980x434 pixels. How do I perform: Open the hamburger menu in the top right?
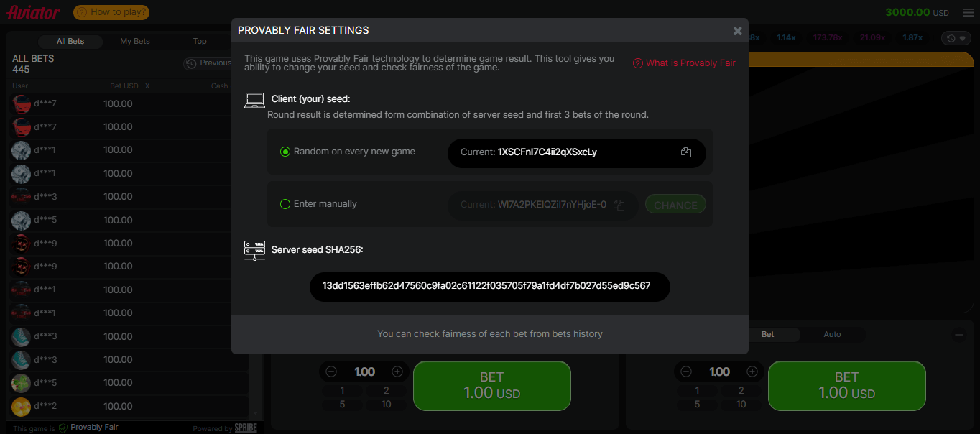pyautogui.click(x=968, y=13)
